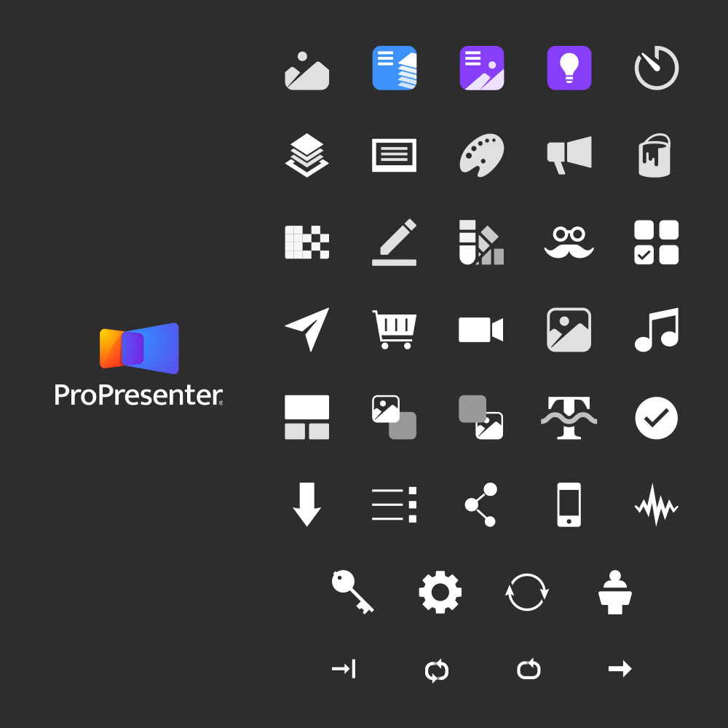This screenshot has width=728, height=728.
Task: Click the checkered grid icon
Action: tap(307, 242)
